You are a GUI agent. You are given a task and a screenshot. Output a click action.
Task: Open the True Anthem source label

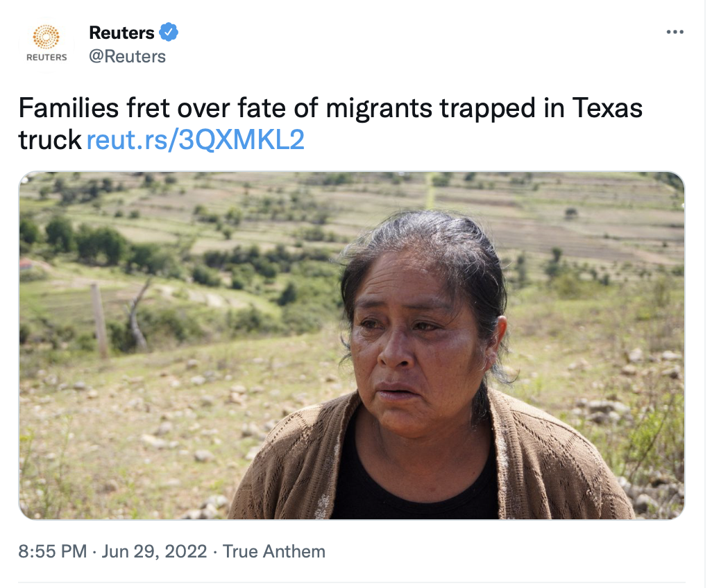pyautogui.click(x=274, y=552)
